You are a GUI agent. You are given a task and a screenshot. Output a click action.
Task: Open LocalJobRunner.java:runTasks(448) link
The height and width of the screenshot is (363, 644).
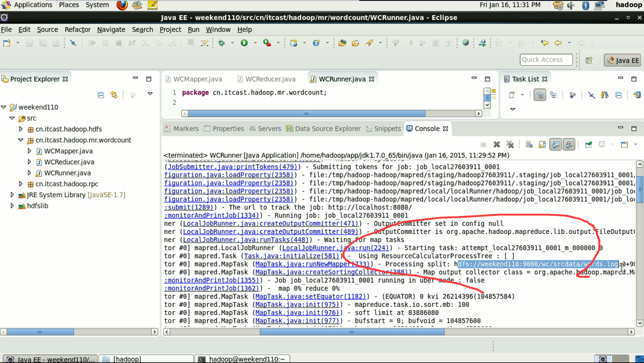pos(246,240)
